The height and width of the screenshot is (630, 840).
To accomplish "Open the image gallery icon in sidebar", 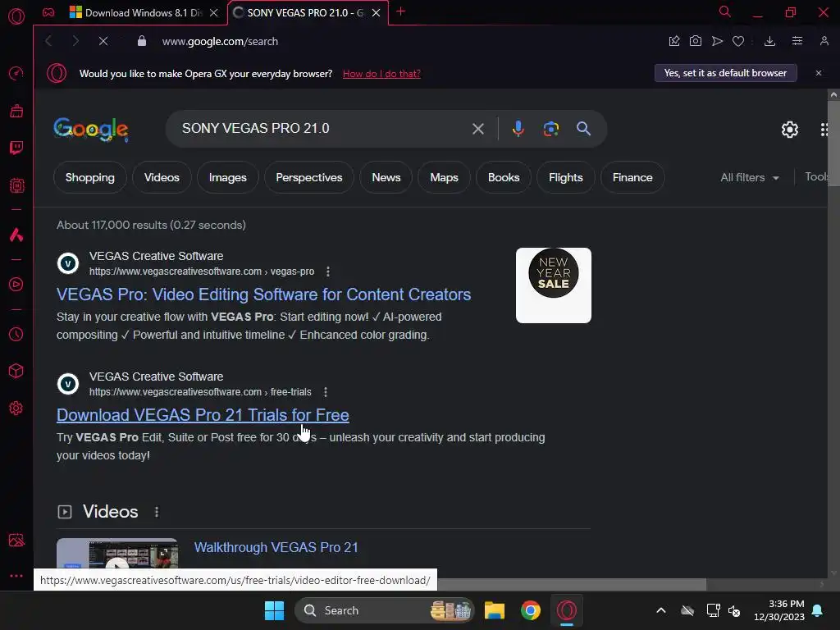I will click(16, 540).
